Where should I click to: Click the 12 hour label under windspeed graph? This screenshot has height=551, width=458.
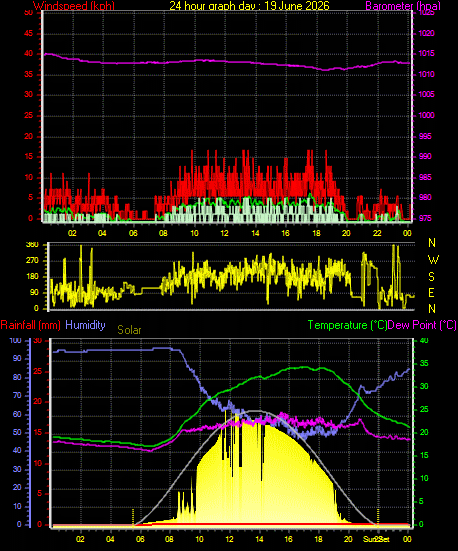point(224,233)
